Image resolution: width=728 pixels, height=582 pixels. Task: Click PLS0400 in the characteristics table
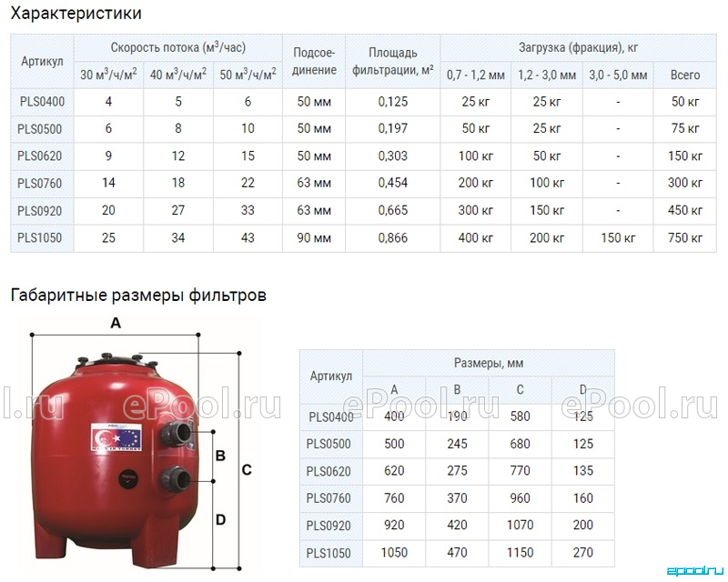tap(42, 102)
